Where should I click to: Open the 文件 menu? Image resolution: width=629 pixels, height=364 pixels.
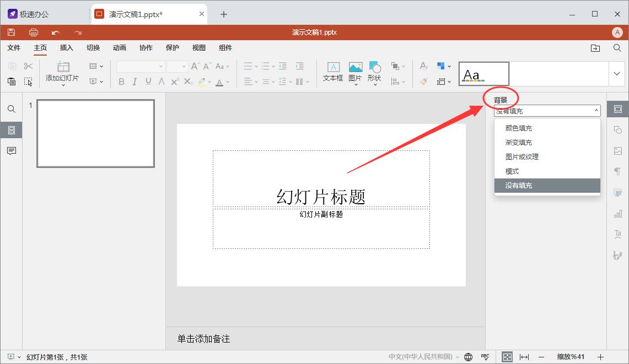(14, 48)
